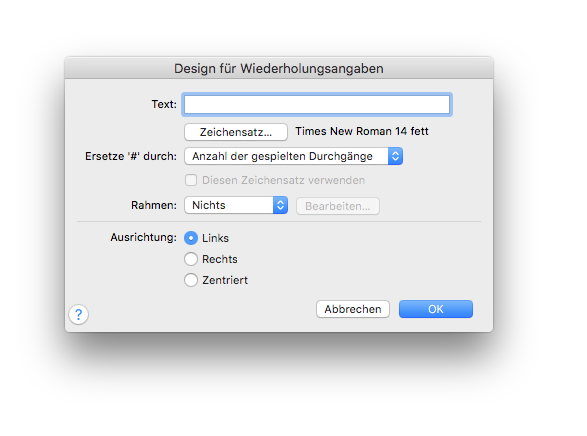Confirm the dialog with OK
This screenshot has width=587, height=436.
click(436, 309)
